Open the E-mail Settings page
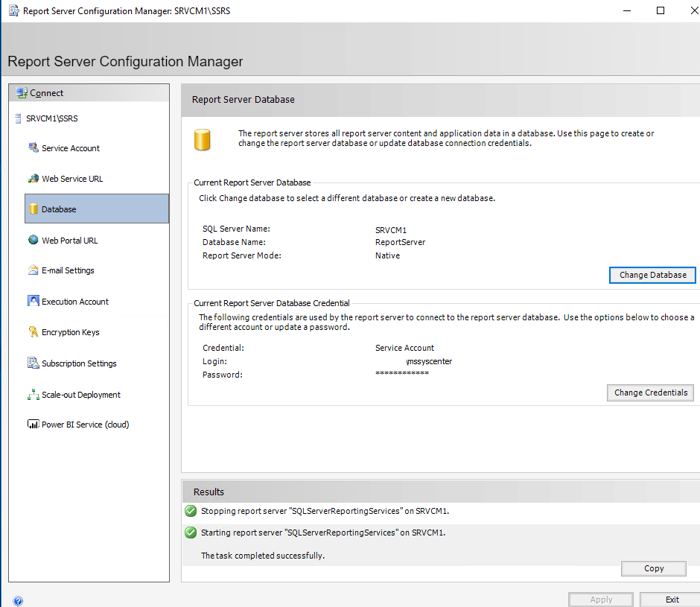700x607 pixels. pos(68,270)
